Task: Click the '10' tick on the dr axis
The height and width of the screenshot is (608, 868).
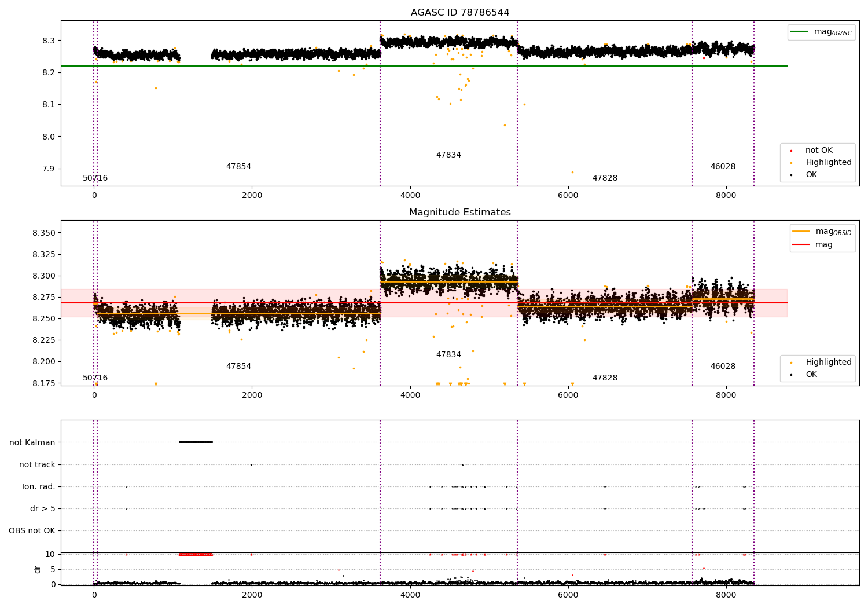Action: pos(50,554)
